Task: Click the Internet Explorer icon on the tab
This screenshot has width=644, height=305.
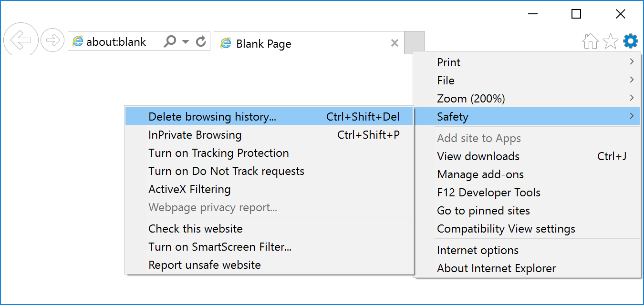Action: 226,43
